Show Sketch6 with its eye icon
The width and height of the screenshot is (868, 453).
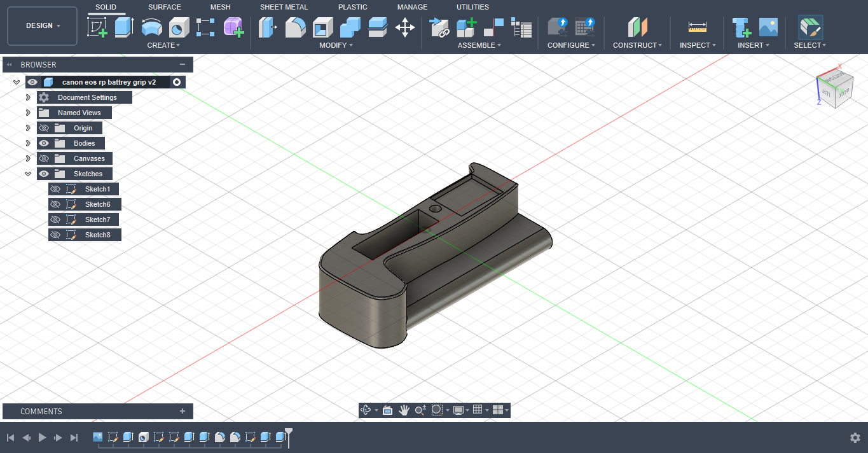click(x=55, y=204)
